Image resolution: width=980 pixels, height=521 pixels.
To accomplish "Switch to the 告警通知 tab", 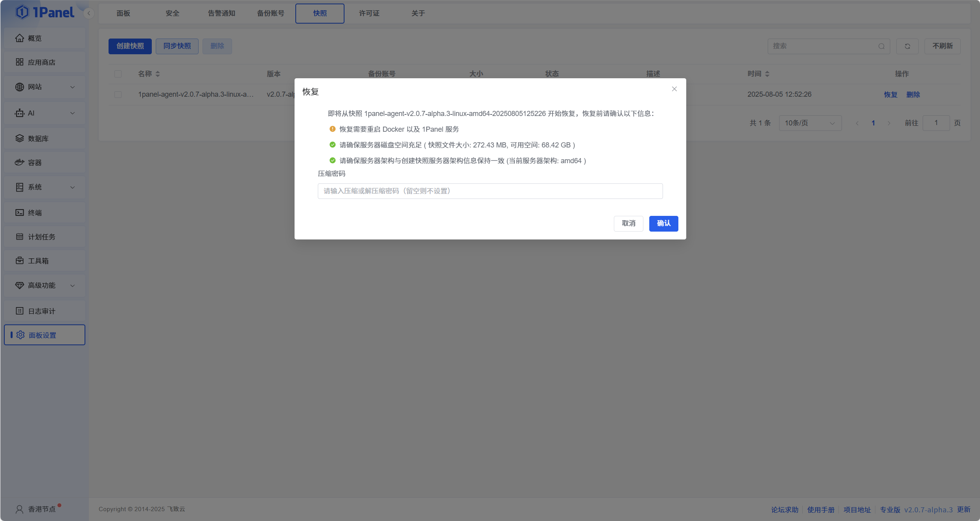I will 222,13.
